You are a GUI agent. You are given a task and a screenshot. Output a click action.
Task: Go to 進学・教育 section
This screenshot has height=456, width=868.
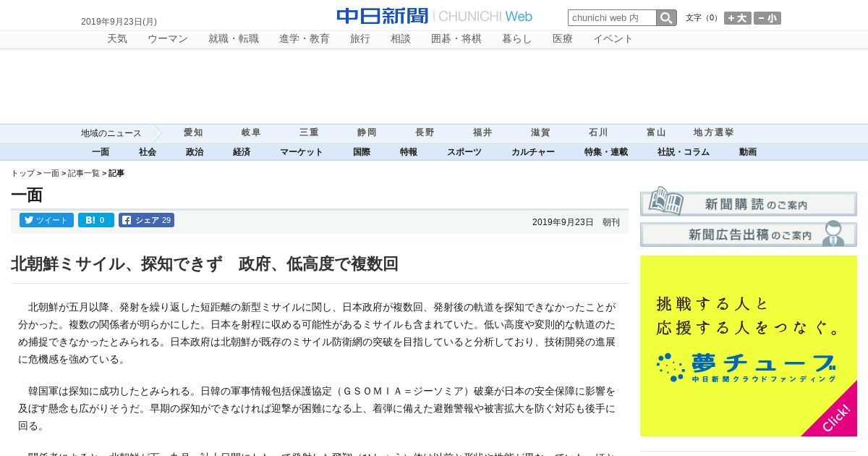(x=305, y=39)
